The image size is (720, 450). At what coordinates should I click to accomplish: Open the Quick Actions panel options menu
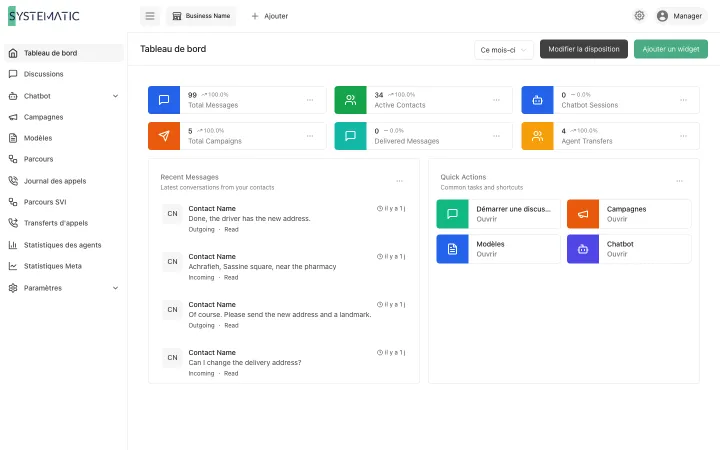click(x=680, y=181)
